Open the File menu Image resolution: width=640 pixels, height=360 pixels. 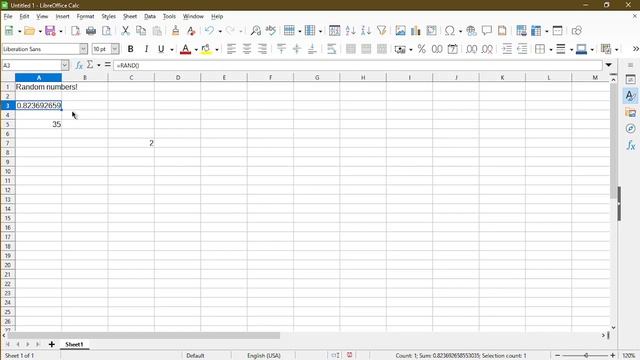(x=8, y=16)
